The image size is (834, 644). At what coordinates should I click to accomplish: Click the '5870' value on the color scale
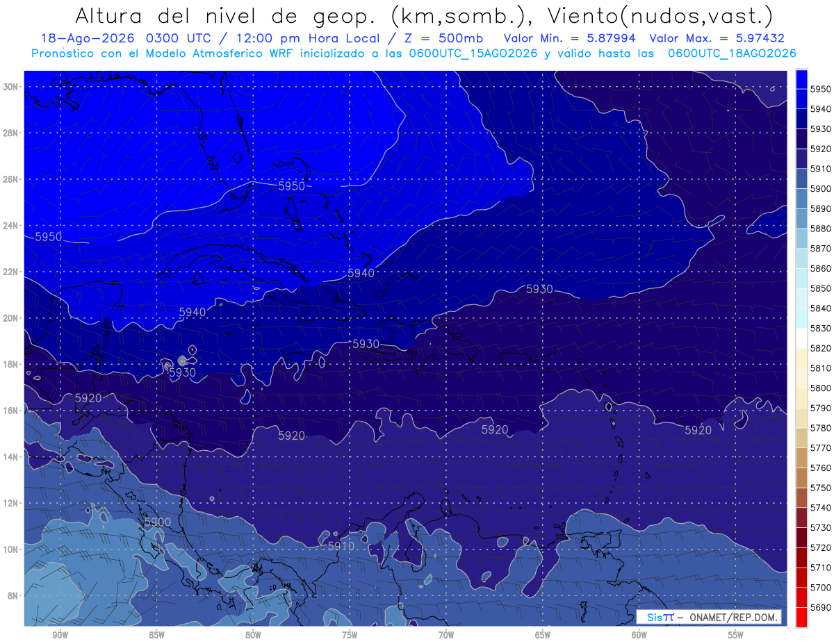tap(821, 249)
